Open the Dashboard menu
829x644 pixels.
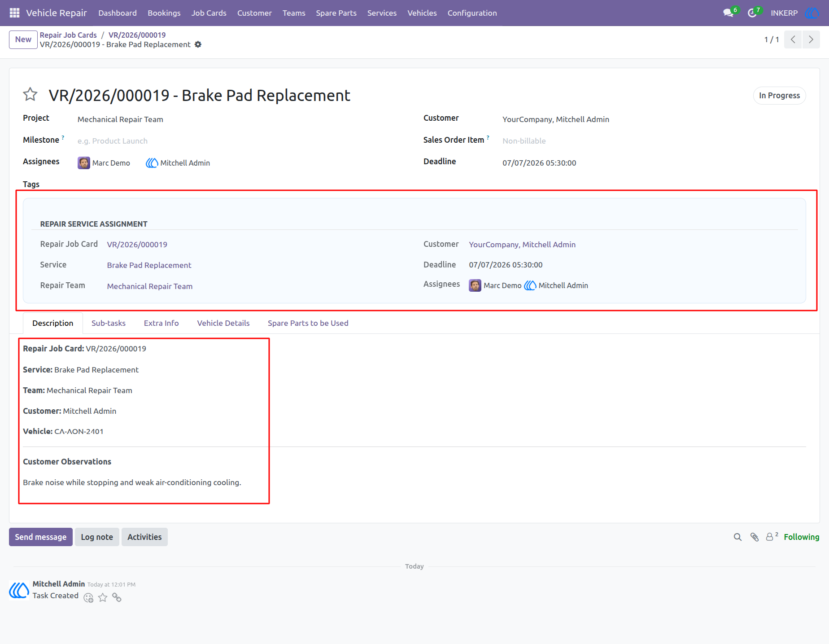(118, 13)
